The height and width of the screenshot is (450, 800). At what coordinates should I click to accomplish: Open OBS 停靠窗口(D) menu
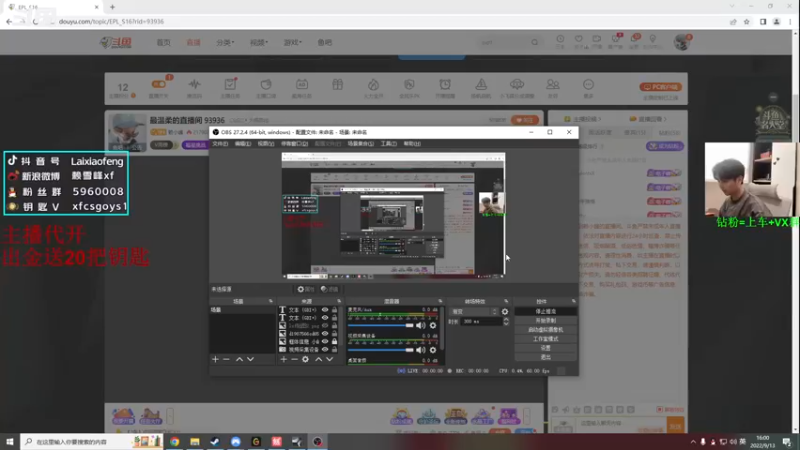coord(294,144)
